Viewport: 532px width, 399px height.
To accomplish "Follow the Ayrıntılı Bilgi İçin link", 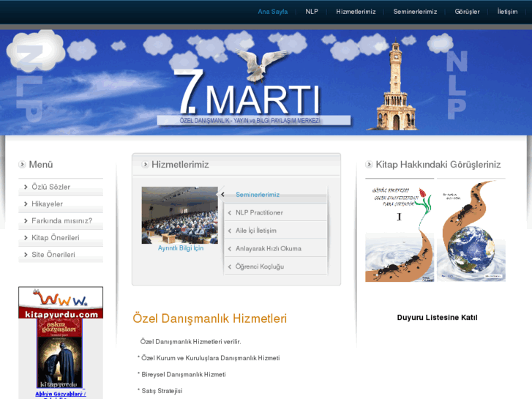I will (x=181, y=248).
